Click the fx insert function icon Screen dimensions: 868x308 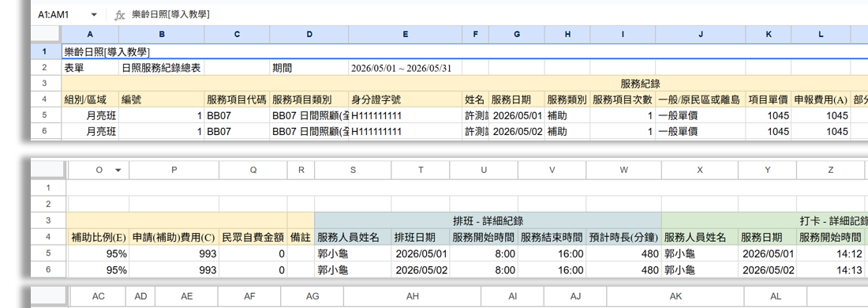point(120,15)
